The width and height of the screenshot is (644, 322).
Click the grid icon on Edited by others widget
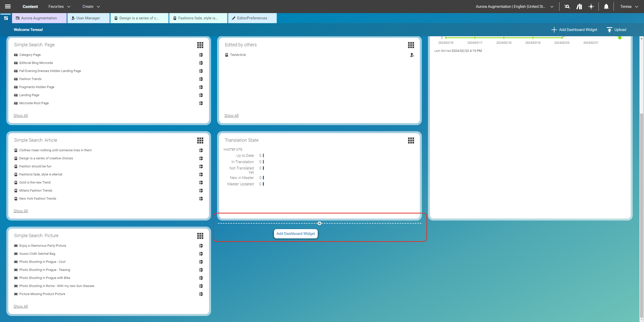point(411,45)
